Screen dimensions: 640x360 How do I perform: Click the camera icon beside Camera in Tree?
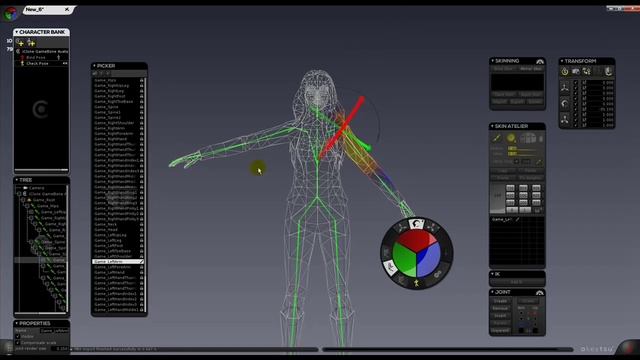[x=25, y=188]
